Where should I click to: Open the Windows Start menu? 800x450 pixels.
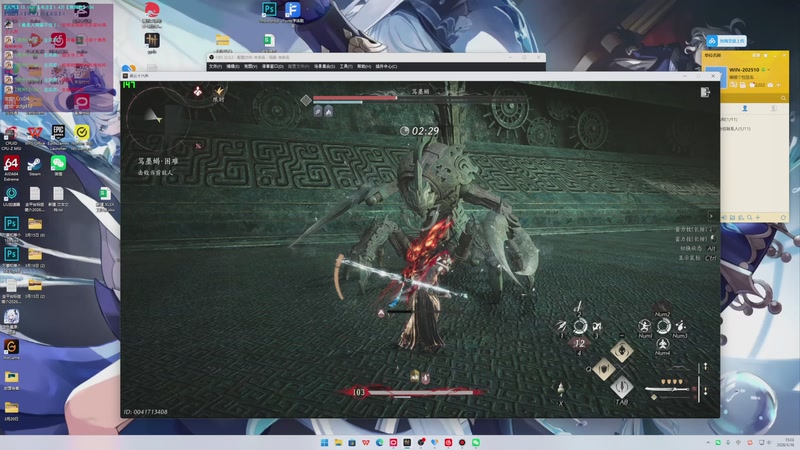pos(324,442)
